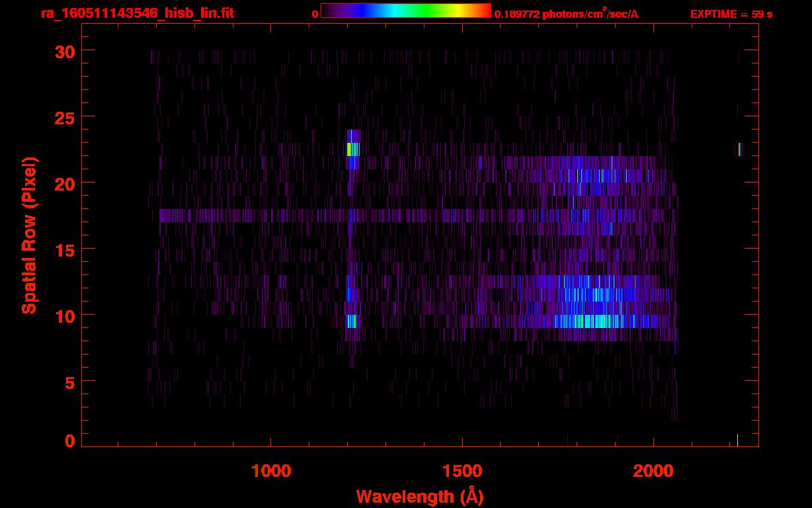Viewport: 812px width, 508px height.
Task: Click the x-axis tick label 1000
Action: 271,471
